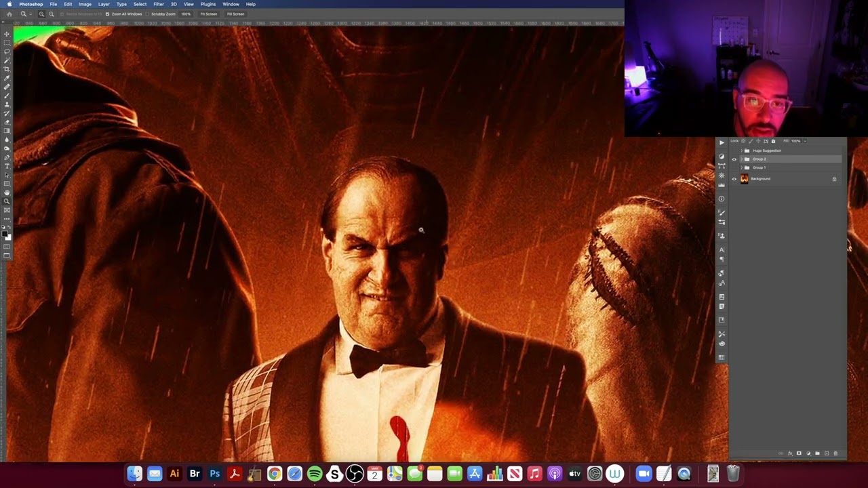
Task: Choose the Zoom Out magnifier option
Action: click(52, 14)
